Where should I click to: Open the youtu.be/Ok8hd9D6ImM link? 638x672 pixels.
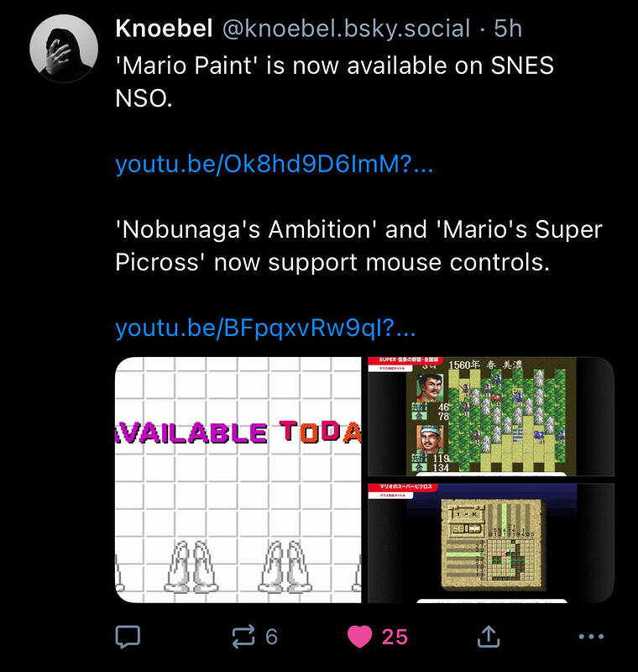tap(274, 165)
